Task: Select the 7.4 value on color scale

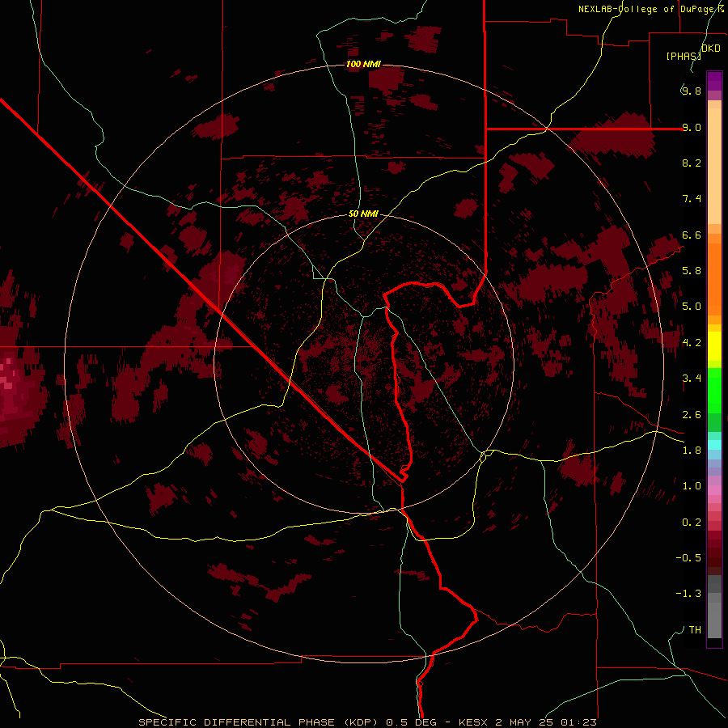Action: [x=692, y=199]
